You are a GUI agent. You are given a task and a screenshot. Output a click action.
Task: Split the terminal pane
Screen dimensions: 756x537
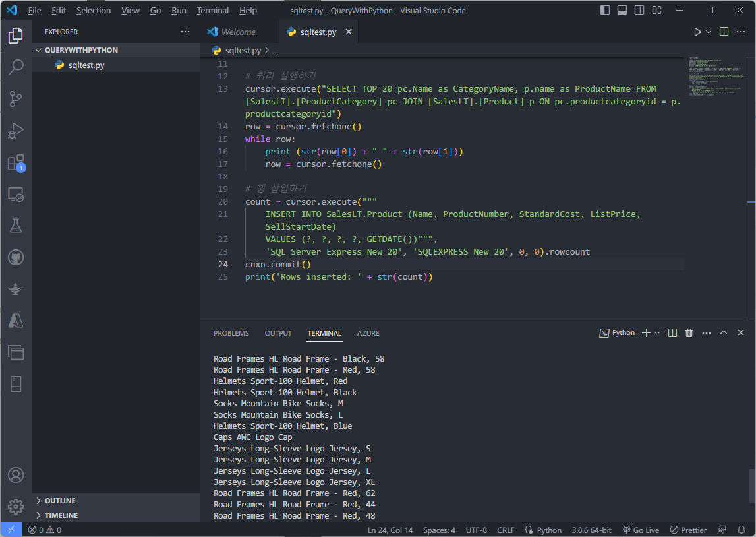point(672,333)
